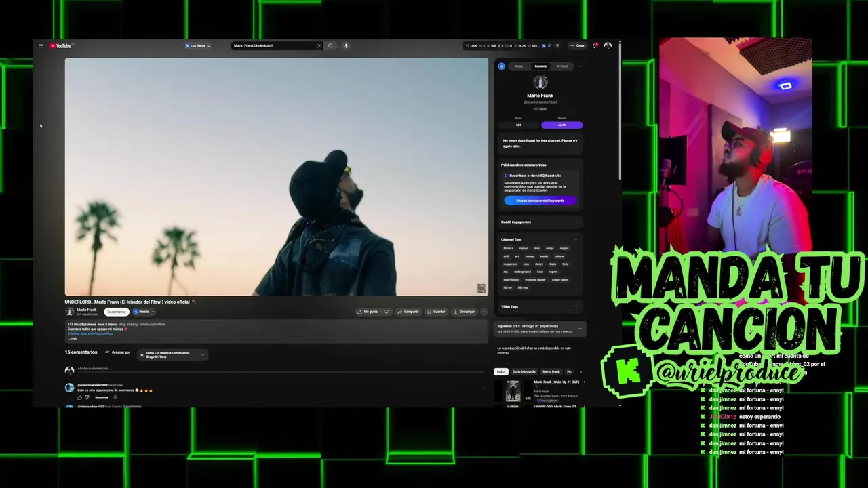The height and width of the screenshot is (488, 868).
Task: Select the Views stat pill showing 46.7K
Action: point(562,125)
